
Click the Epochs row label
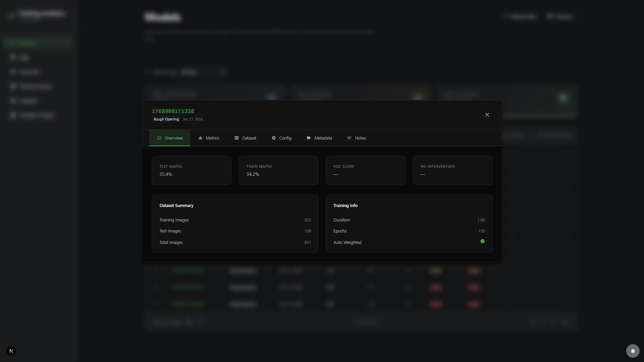point(340,231)
